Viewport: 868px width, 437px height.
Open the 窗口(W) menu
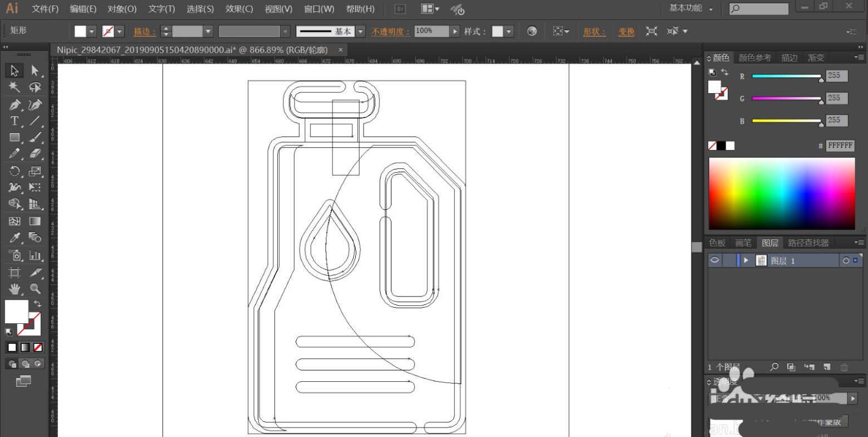coord(319,9)
